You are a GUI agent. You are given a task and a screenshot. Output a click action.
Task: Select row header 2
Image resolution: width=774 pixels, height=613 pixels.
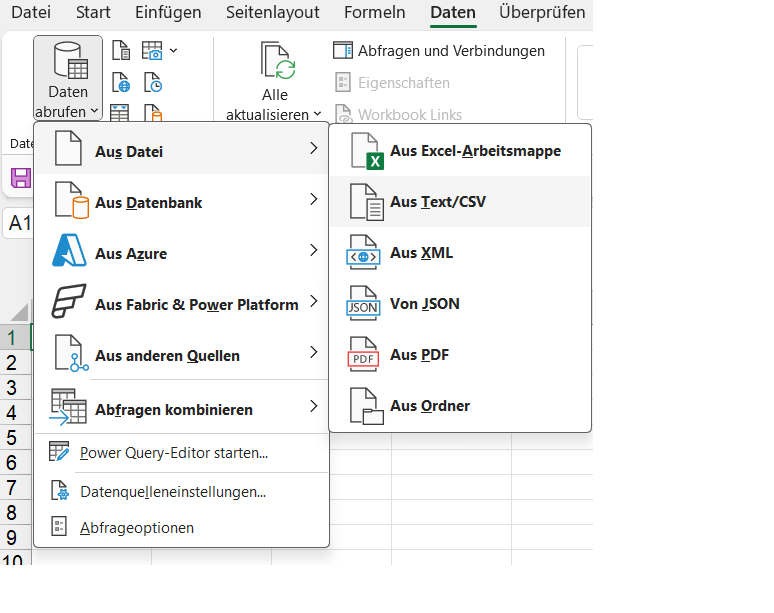point(15,363)
